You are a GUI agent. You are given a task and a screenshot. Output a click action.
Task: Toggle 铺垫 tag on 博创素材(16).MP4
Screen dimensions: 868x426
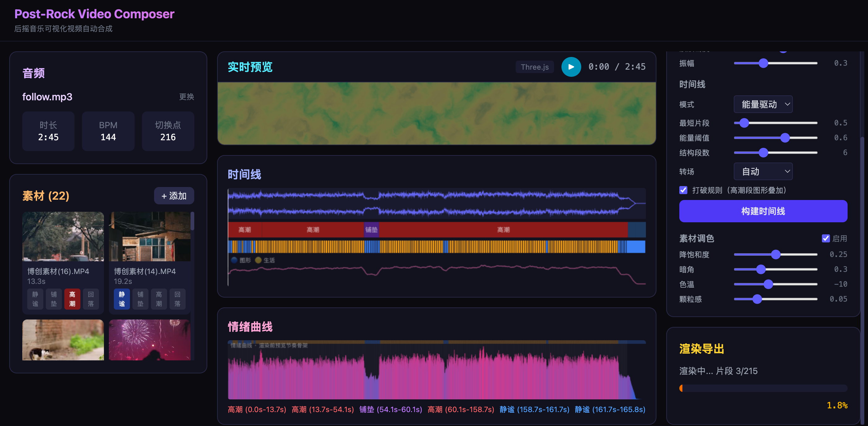[x=54, y=299]
